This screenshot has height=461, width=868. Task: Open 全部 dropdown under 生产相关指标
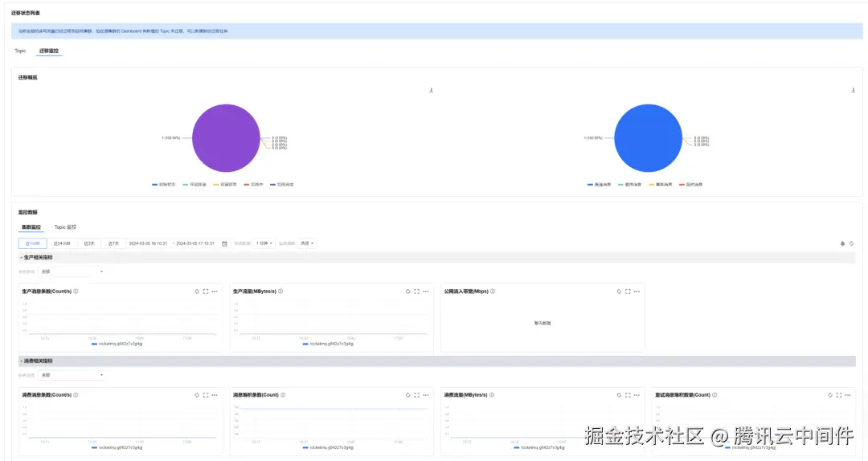point(72,271)
